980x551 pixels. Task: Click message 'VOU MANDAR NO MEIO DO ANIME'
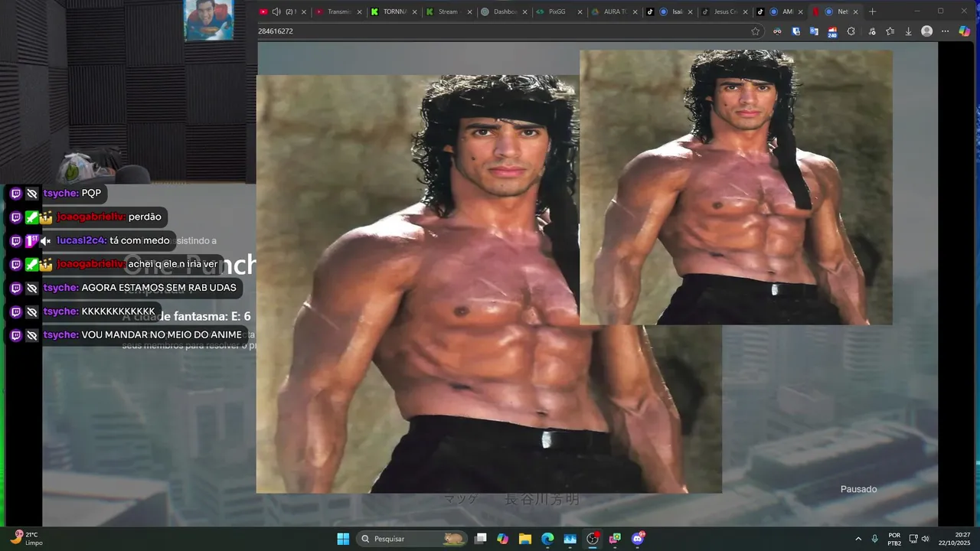[161, 334]
